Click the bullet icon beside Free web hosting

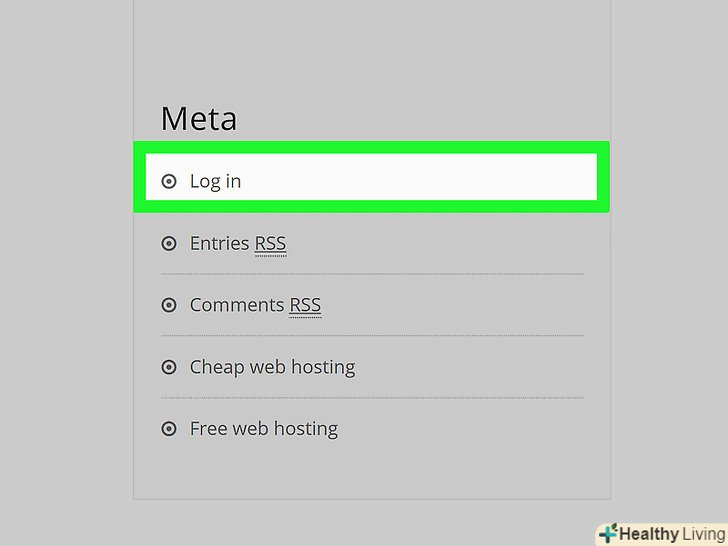pyautogui.click(x=169, y=429)
